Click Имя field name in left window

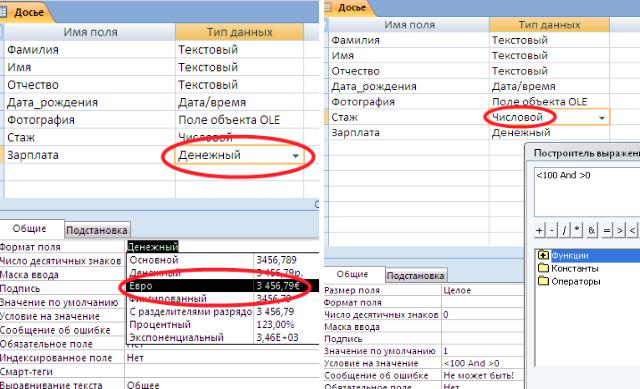(x=19, y=67)
